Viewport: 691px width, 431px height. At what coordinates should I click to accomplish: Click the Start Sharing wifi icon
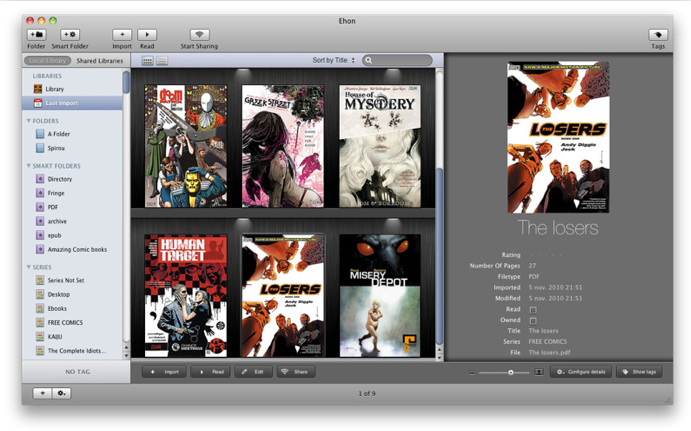pos(199,34)
